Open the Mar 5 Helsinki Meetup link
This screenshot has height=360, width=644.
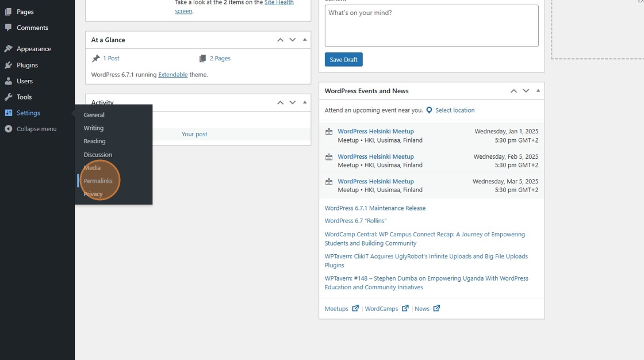pyautogui.click(x=376, y=181)
